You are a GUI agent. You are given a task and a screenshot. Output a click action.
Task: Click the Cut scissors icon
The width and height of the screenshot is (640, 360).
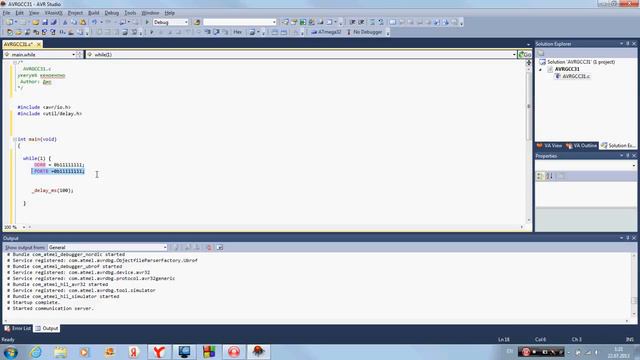pyautogui.click(x=64, y=22)
